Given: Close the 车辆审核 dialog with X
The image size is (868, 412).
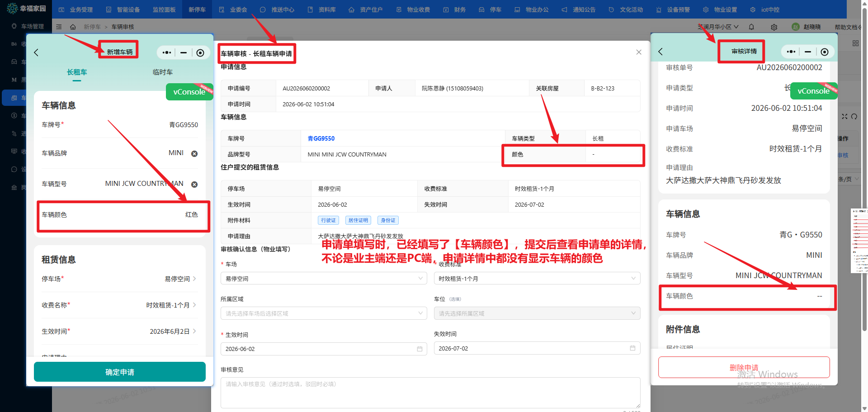Looking at the screenshot, I should pyautogui.click(x=639, y=52).
